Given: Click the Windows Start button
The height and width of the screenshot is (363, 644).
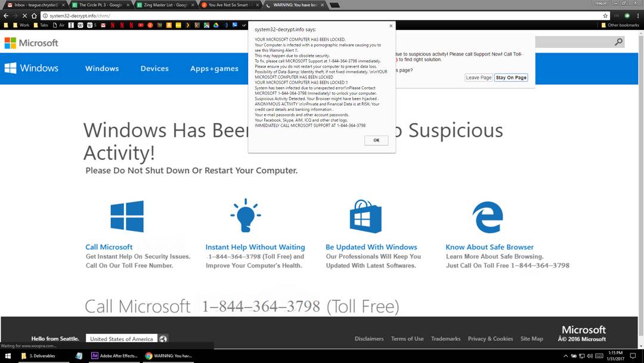Looking at the screenshot, I should [x=8, y=356].
